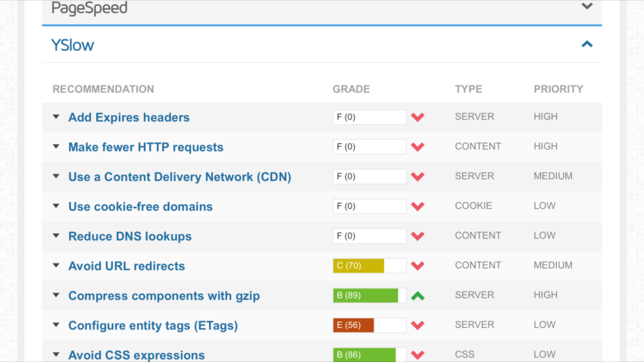
Task: Click the orange E (56) grade bar
Action: coord(369,325)
